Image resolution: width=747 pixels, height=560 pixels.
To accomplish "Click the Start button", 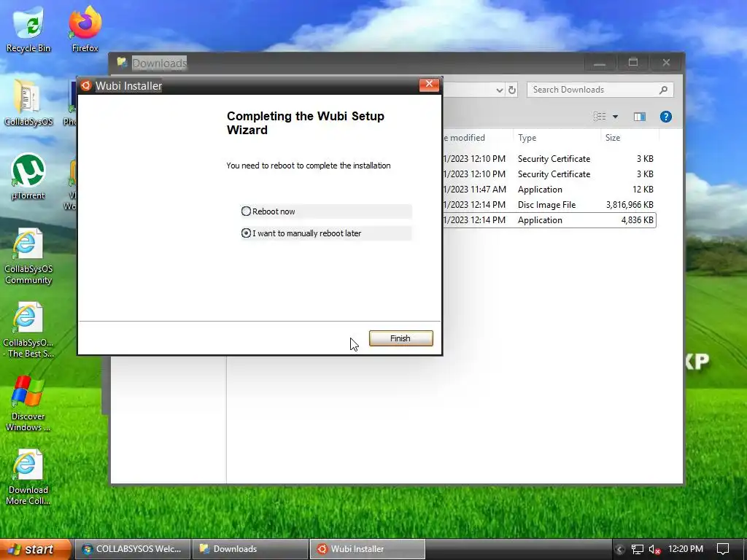I will click(35, 549).
